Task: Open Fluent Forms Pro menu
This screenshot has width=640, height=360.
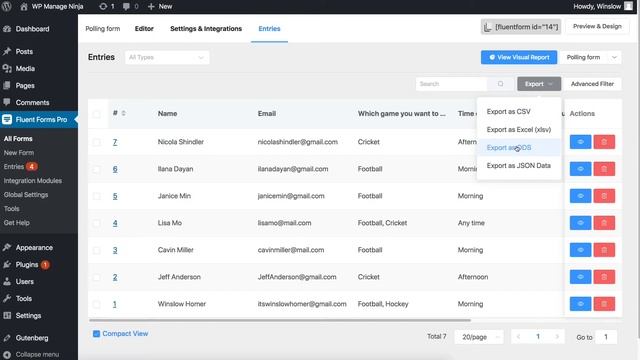Action: (x=39, y=120)
